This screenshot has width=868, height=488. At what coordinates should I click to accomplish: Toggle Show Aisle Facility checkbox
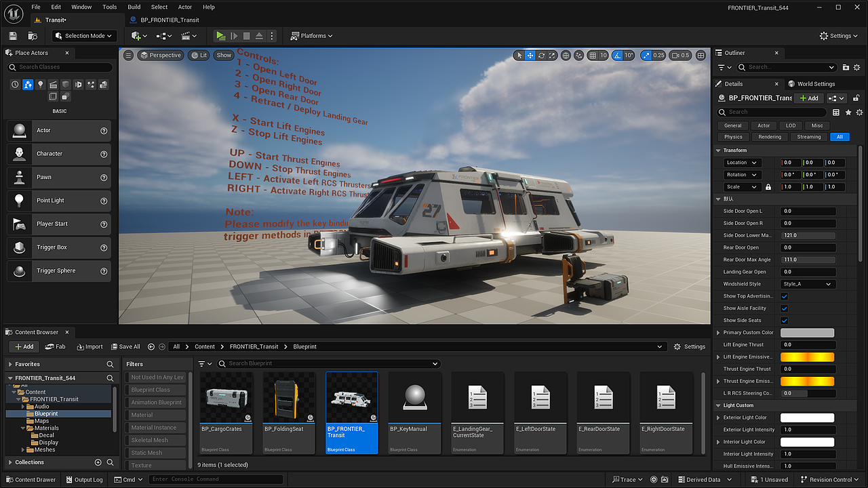pyautogui.click(x=785, y=308)
